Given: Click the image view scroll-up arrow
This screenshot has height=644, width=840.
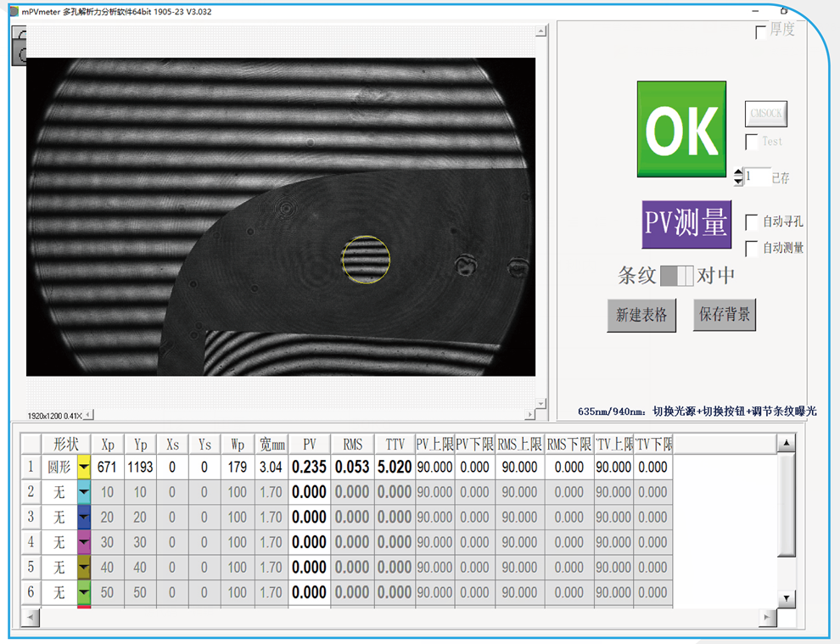Looking at the screenshot, I should [x=540, y=31].
